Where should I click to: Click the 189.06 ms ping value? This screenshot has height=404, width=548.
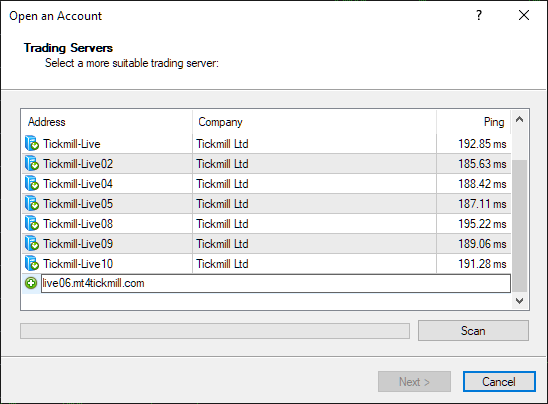click(482, 244)
